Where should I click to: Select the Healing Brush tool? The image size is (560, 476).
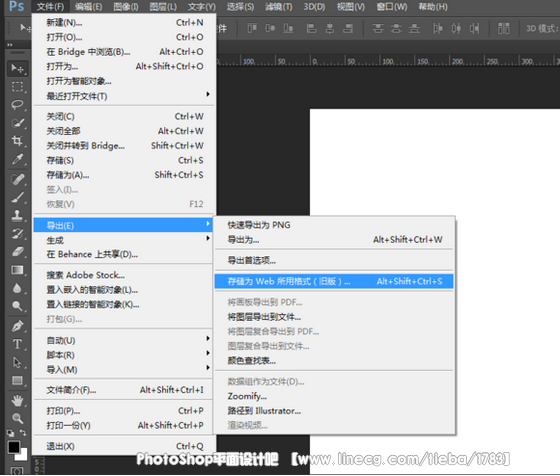[x=17, y=179]
